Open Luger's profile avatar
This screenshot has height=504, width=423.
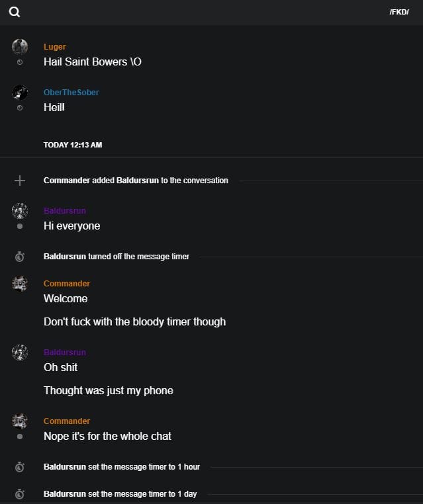tap(20, 46)
